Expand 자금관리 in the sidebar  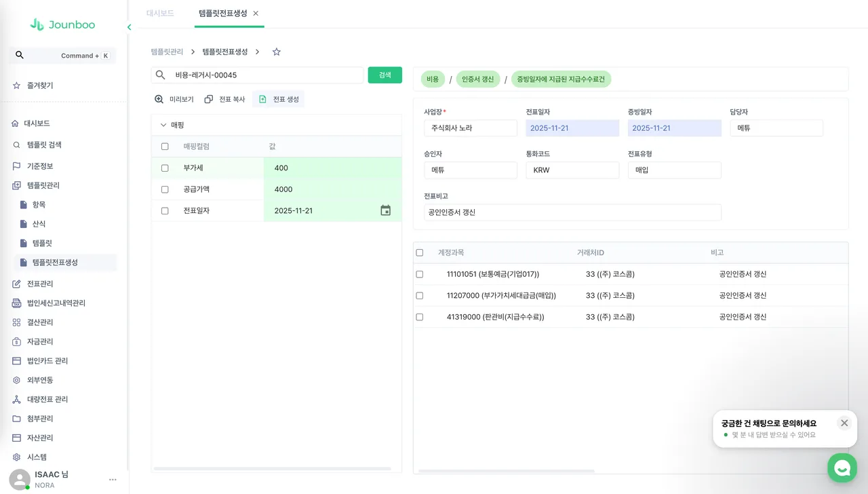(40, 341)
